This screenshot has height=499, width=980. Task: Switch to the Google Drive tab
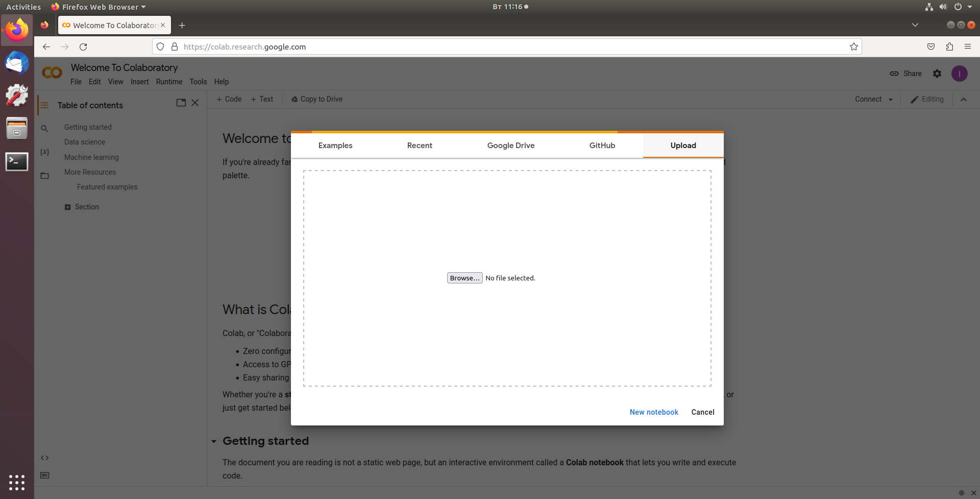pyautogui.click(x=511, y=146)
